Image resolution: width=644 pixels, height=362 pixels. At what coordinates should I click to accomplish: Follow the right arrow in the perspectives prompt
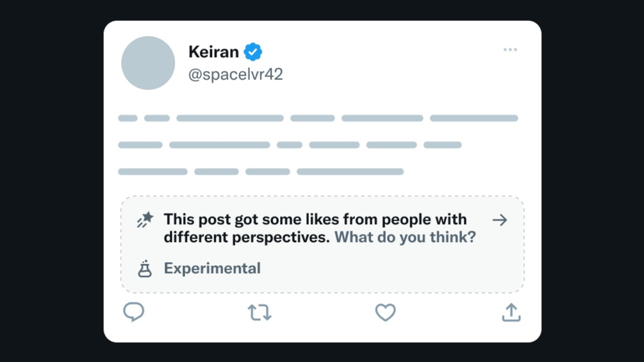pyautogui.click(x=500, y=220)
